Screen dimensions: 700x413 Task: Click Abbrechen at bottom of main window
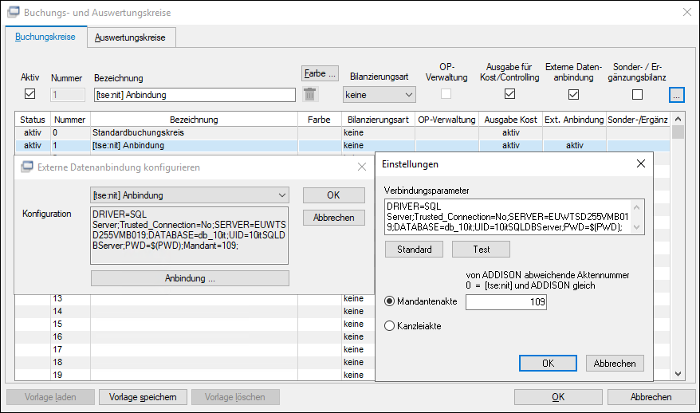pyautogui.click(x=651, y=397)
